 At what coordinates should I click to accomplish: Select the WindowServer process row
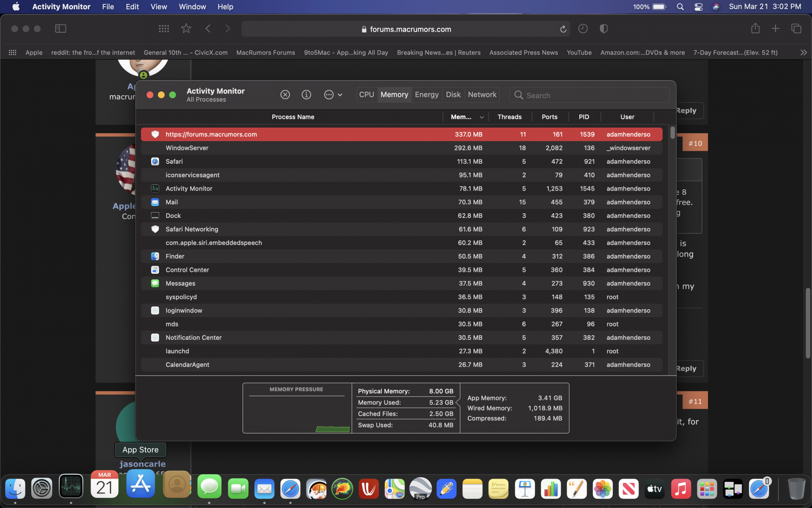[402, 148]
